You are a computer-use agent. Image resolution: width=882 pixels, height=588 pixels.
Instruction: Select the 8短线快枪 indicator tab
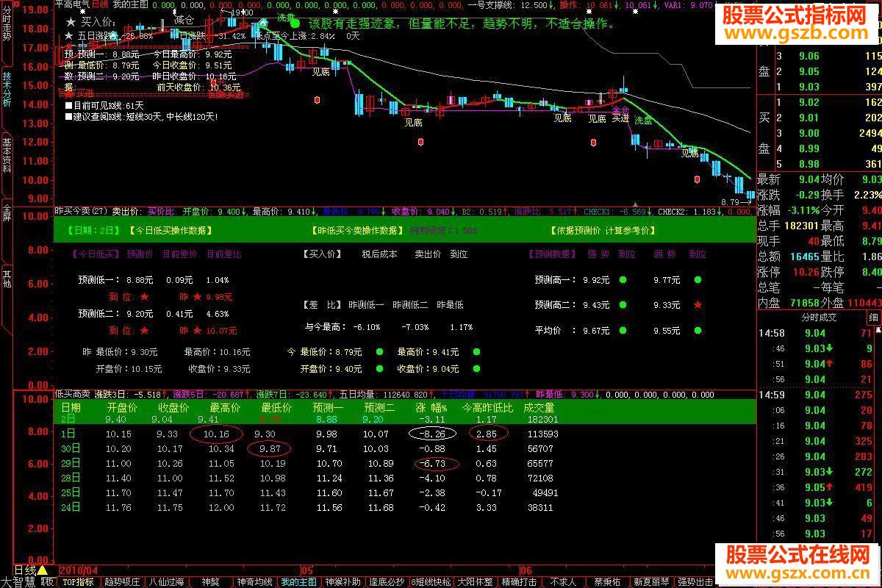(431, 582)
